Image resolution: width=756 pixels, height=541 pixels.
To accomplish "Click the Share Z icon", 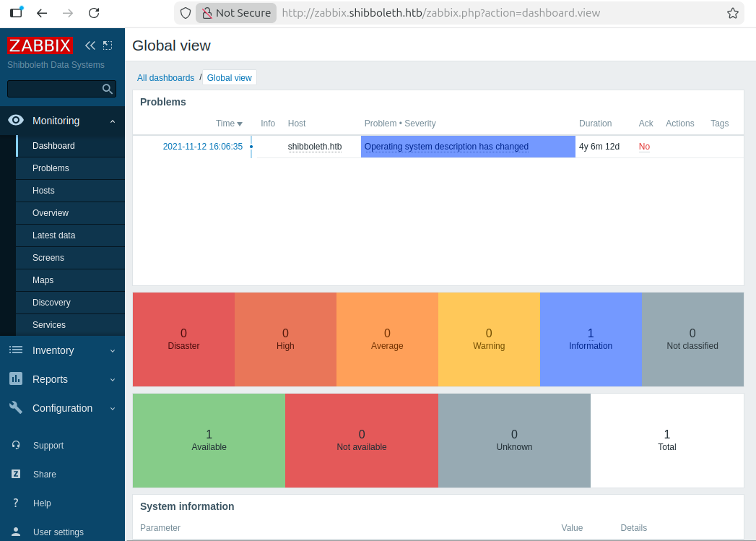I will [x=16, y=474].
